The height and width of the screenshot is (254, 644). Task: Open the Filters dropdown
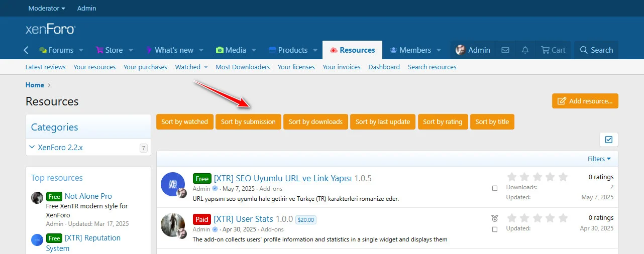[x=599, y=159]
